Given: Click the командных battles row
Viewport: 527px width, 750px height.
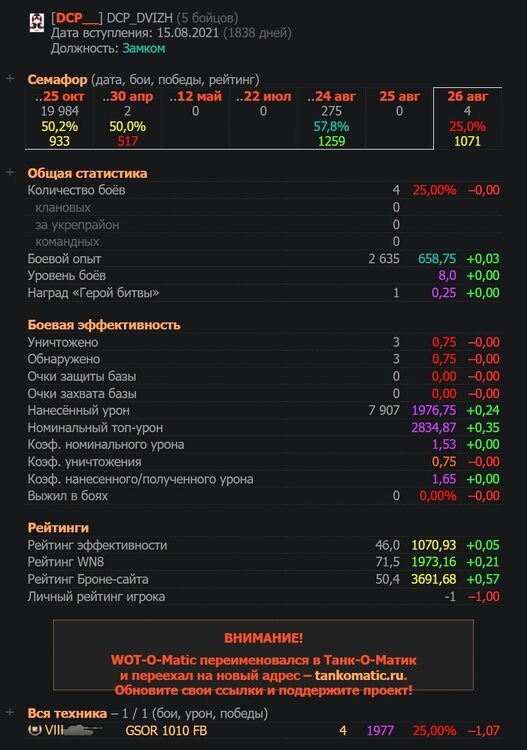Looking at the screenshot, I should pos(264,242).
